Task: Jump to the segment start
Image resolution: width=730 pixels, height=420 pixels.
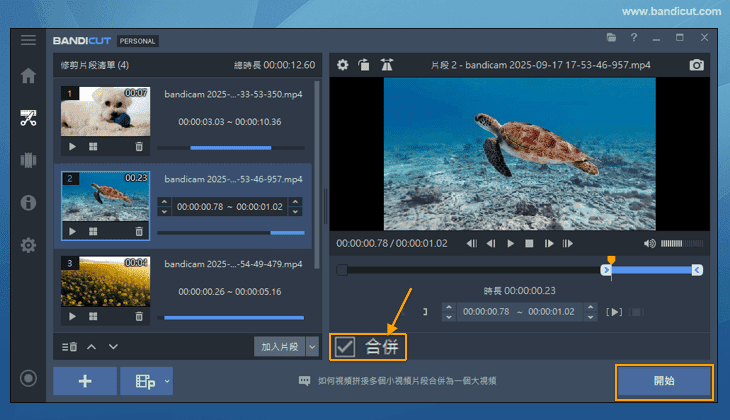Action: [x=472, y=244]
